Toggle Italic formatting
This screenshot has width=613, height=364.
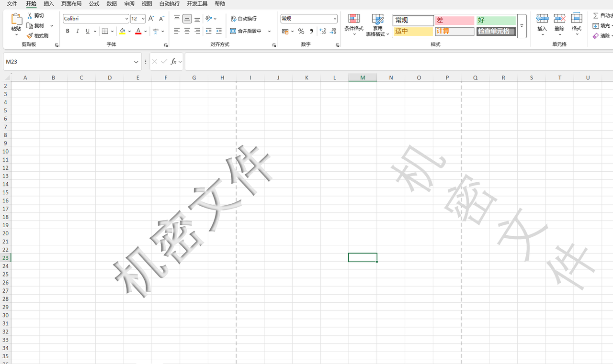[x=78, y=31]
